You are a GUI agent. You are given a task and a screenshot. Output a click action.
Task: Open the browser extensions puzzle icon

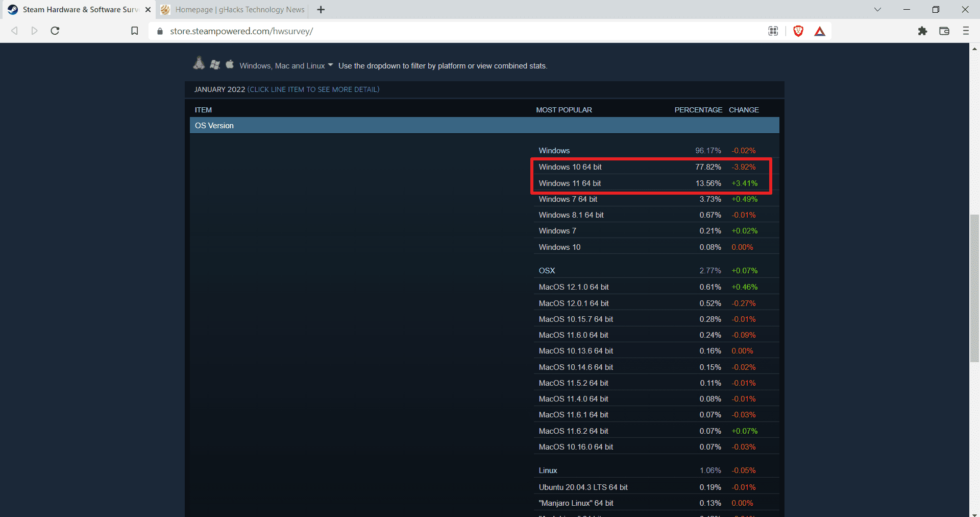pos(922,31)
